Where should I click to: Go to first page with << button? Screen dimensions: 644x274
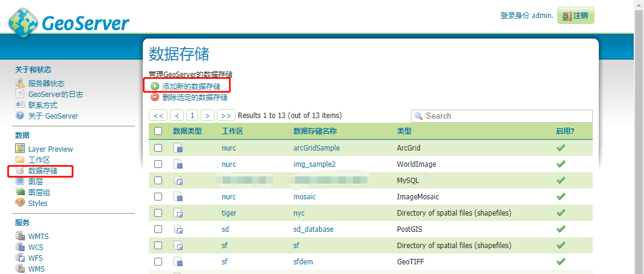[x=158, y=116]
